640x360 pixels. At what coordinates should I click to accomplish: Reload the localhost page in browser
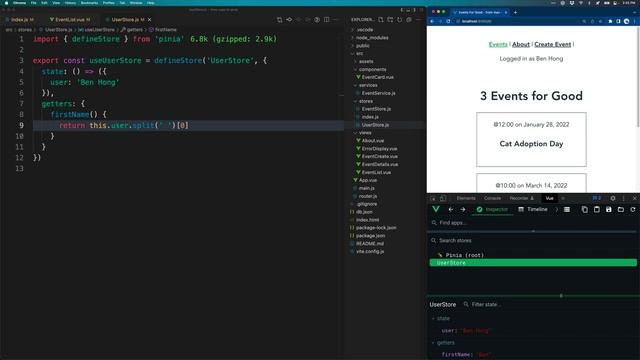pos(448,21)
